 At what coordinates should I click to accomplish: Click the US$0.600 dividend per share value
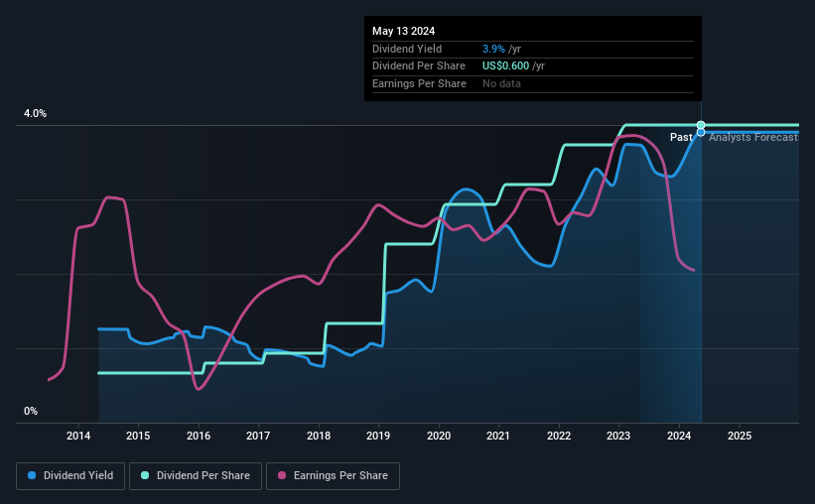[x=505, y=66]
